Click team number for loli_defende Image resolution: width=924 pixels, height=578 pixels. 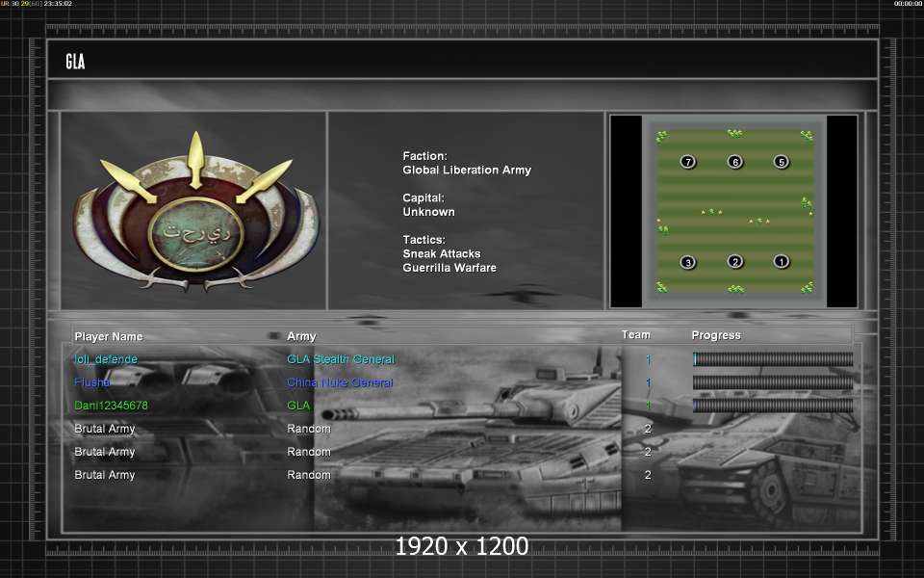(x=648, y=359)
